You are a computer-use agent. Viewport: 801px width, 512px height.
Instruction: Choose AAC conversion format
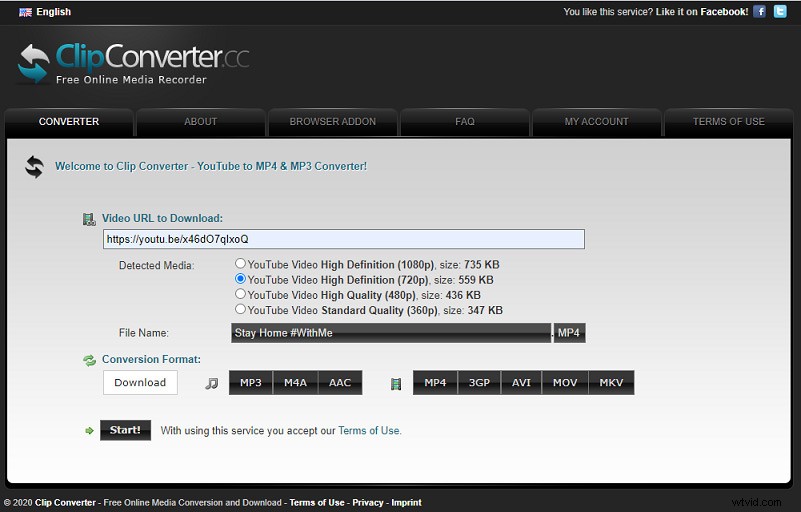pos(340,383)
